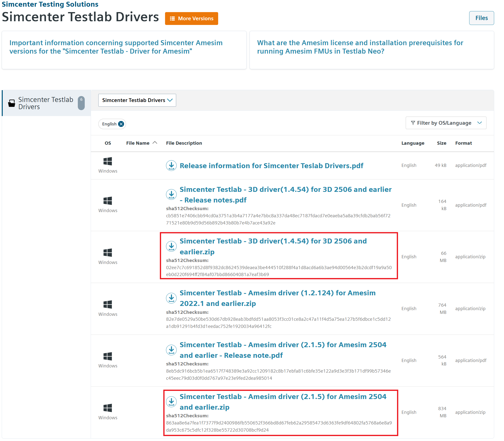Click the download icon for Release information pdf
Viewport: 504px width, 441px height.
[x=171, y=165]
